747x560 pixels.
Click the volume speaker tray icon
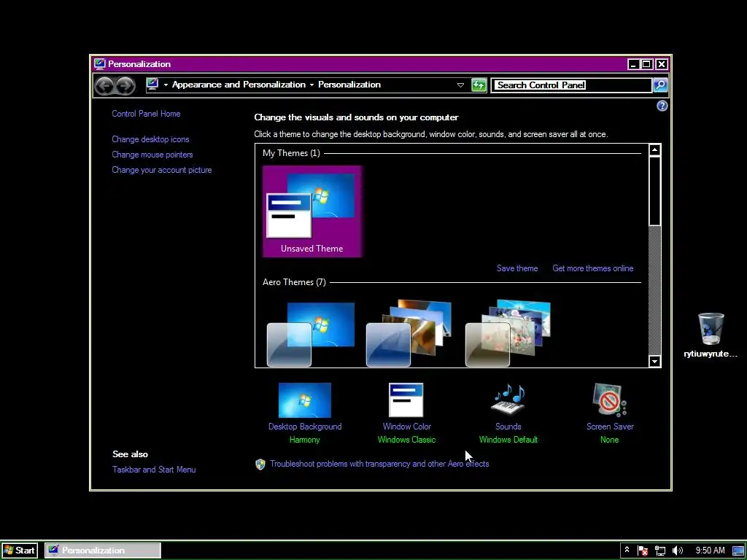(678, 551)
